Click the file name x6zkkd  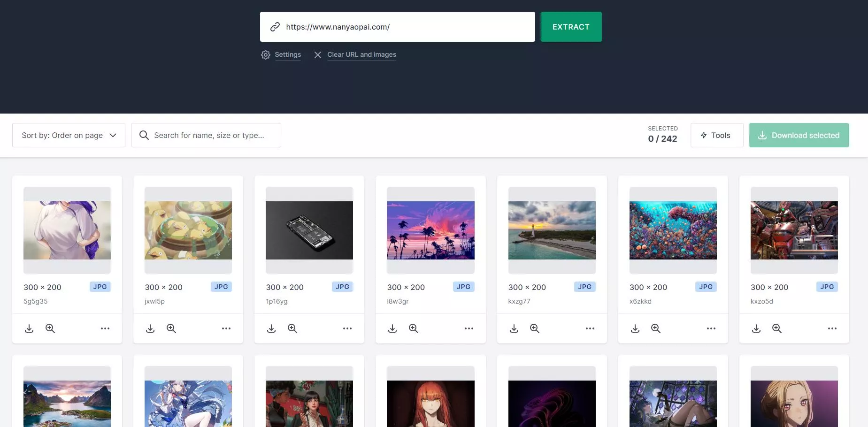click(x=640, y=301)
